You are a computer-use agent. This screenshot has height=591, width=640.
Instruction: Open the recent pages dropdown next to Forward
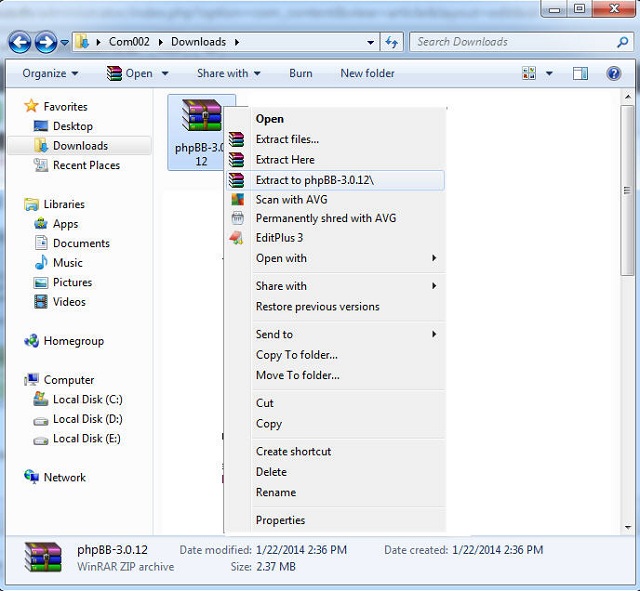click(x=64, y=42)
